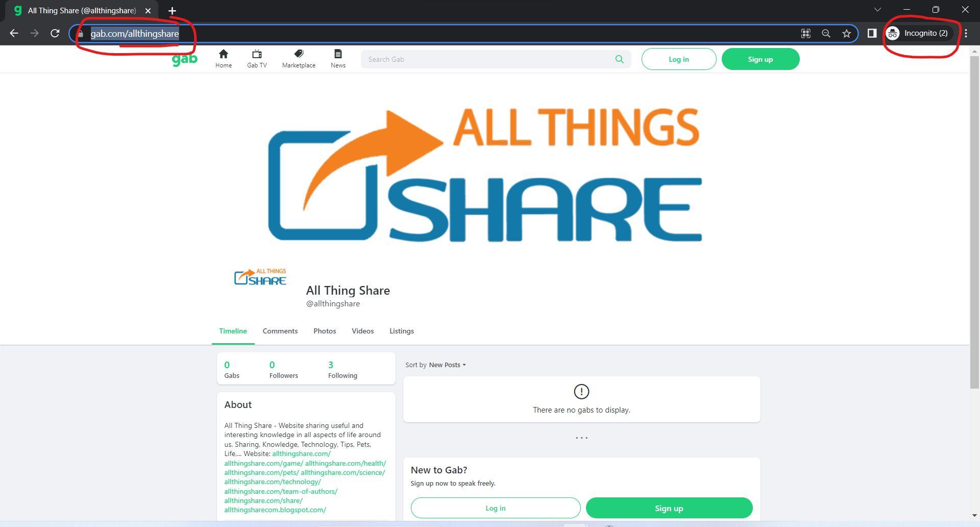Click the page vertical scrollbar
This screenshot has height=527, width=980.
point(974,222)
